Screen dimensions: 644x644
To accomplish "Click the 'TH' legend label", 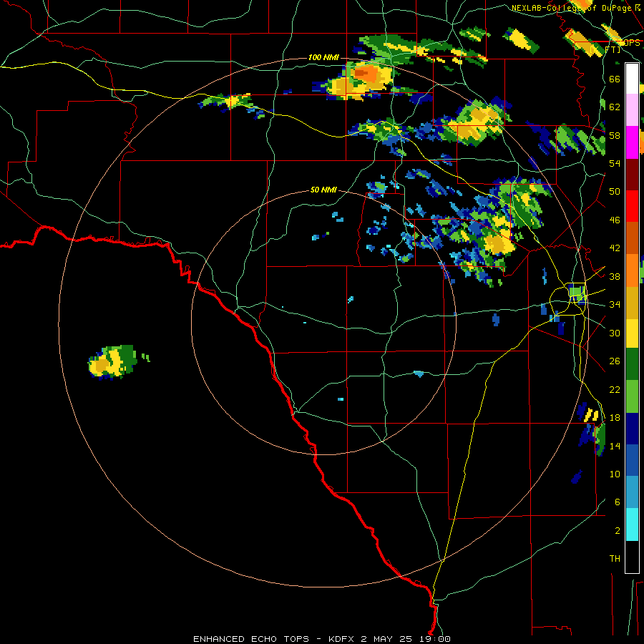I will pyautogui.click(x=615, y=559).
